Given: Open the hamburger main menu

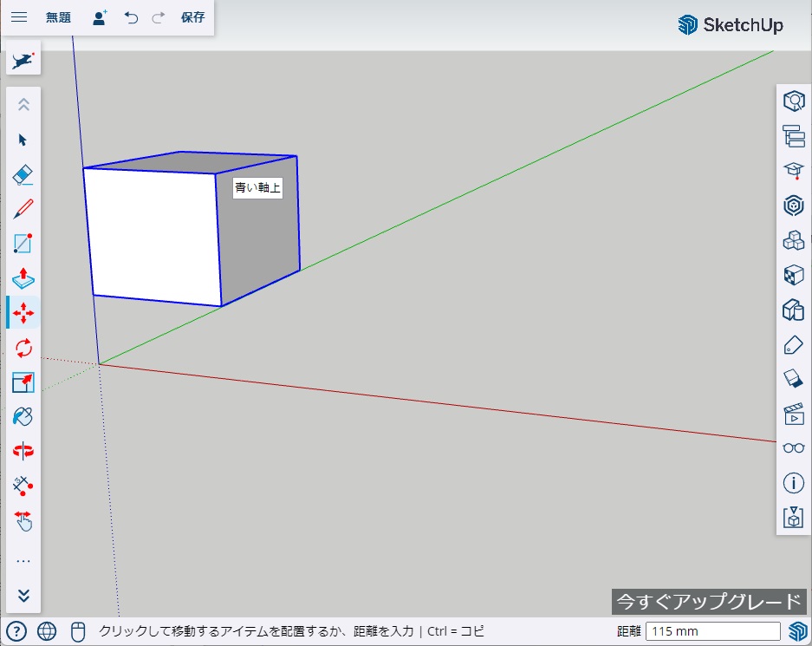Looking at the screenshot, I should 18,17.
